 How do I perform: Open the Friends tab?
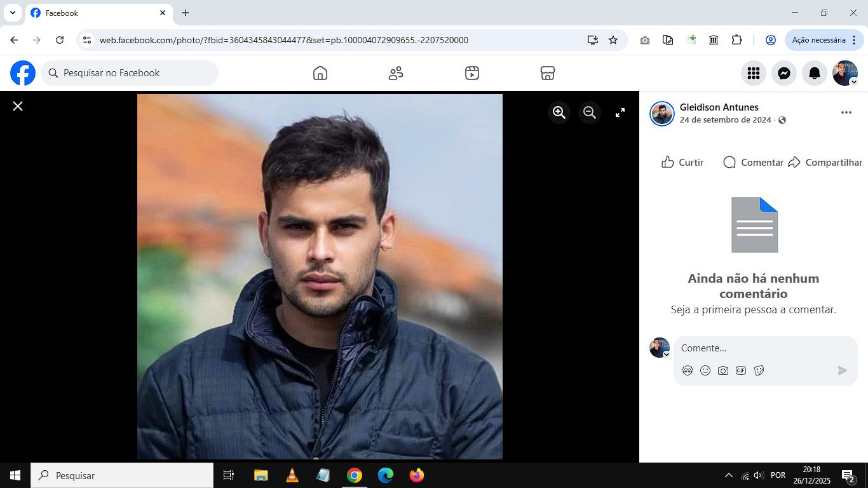(x=396, y=73)
